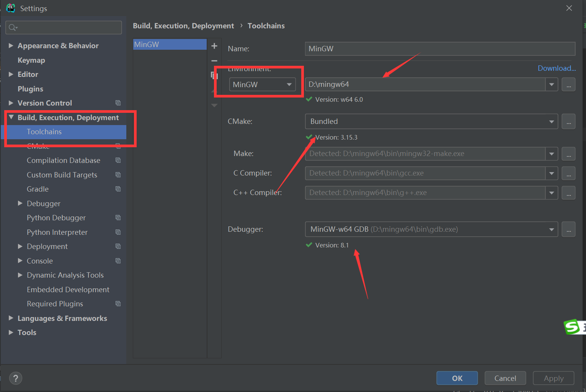Click the C Compiler detected path field

coord(425,173)
